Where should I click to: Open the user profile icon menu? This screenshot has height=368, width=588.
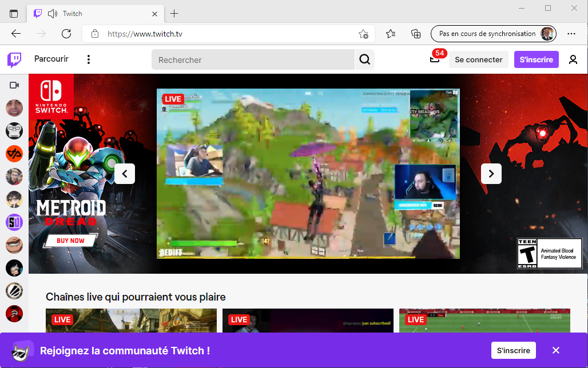(x=573, y=59)
